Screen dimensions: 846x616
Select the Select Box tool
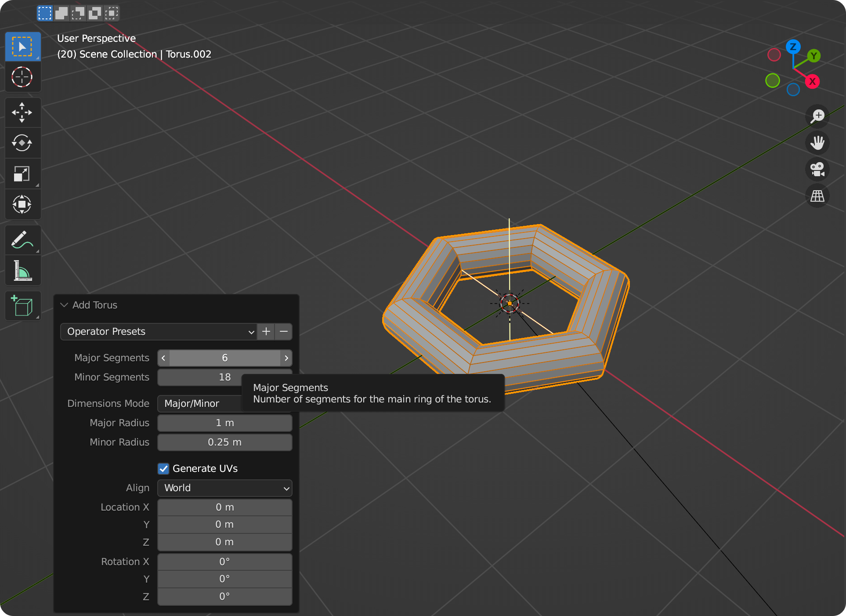tap(23, 47)
